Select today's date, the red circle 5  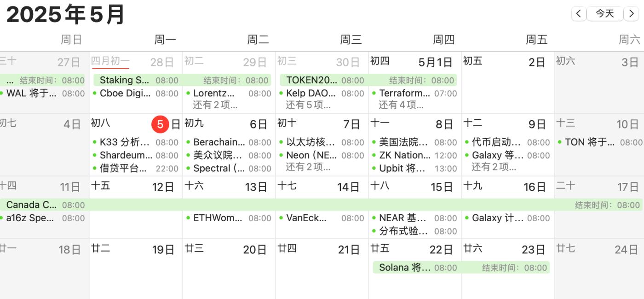pyautogui.click(x=160, y=124)
